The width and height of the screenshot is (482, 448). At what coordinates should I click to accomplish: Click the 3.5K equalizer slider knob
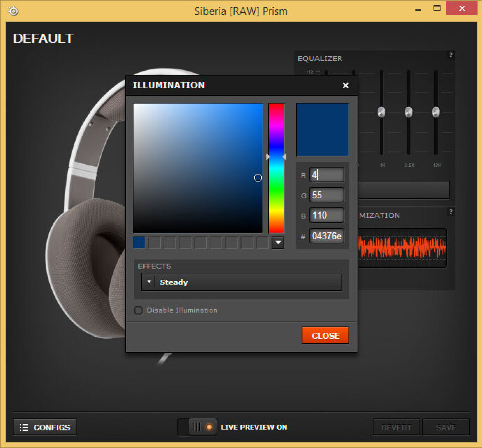coord(409,112)
